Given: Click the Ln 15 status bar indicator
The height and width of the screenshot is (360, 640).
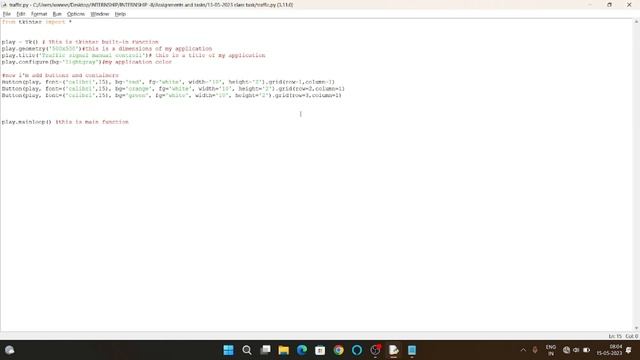Looking at the screenshot, I should 615,336.
